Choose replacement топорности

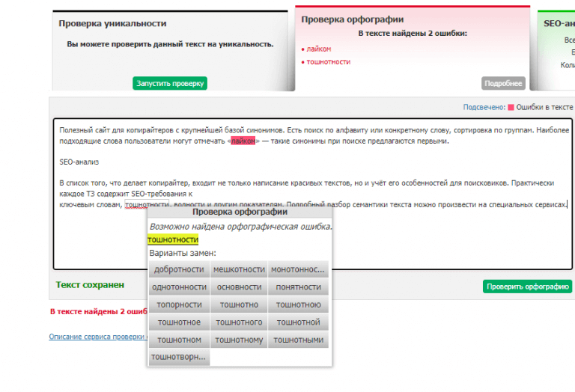click(x=179, y=304)
